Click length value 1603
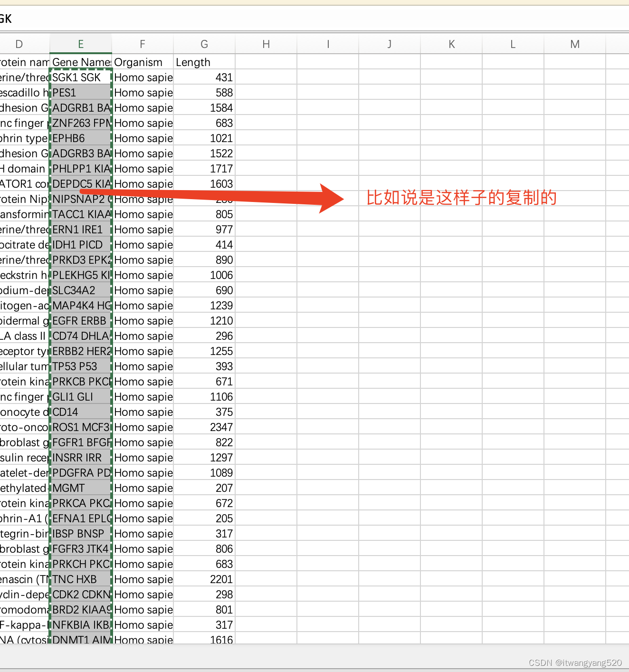This screenshot has height=672, width=629. click(204, 183)
